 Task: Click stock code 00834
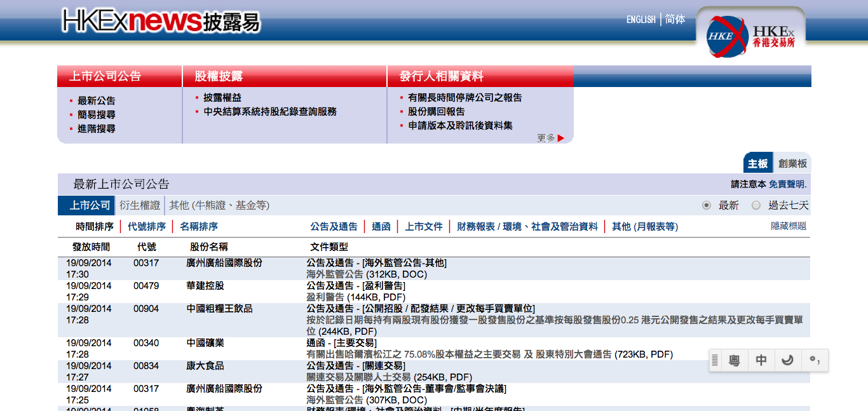pyautogui.click(x=146, y=366)
